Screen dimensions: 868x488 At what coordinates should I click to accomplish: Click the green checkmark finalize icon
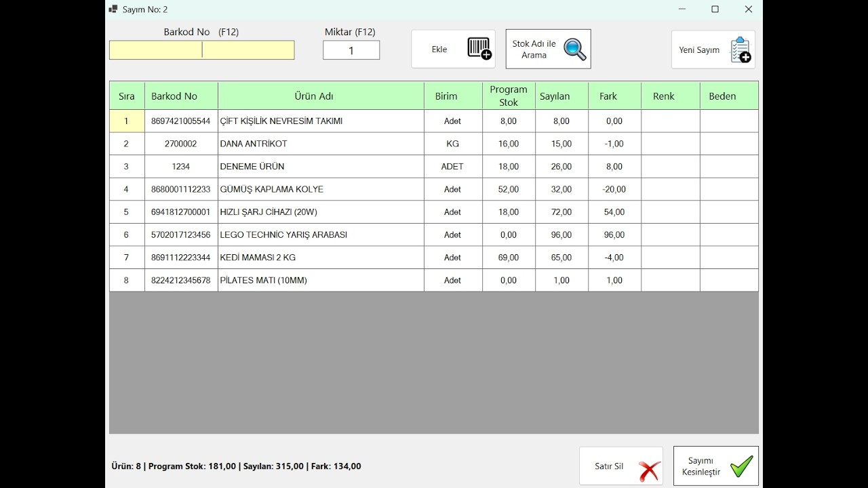pyautogui.click(x=741, y=466)
